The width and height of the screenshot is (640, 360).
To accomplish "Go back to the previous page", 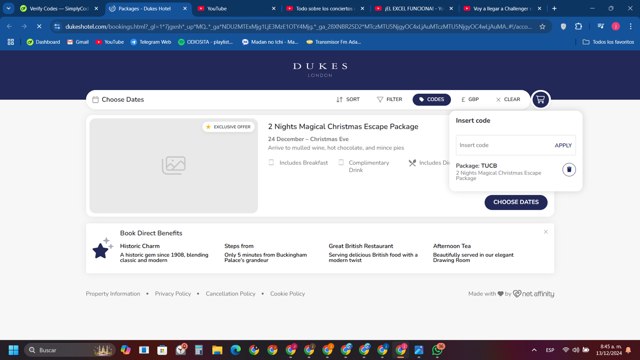I will [x=9, y=27].
